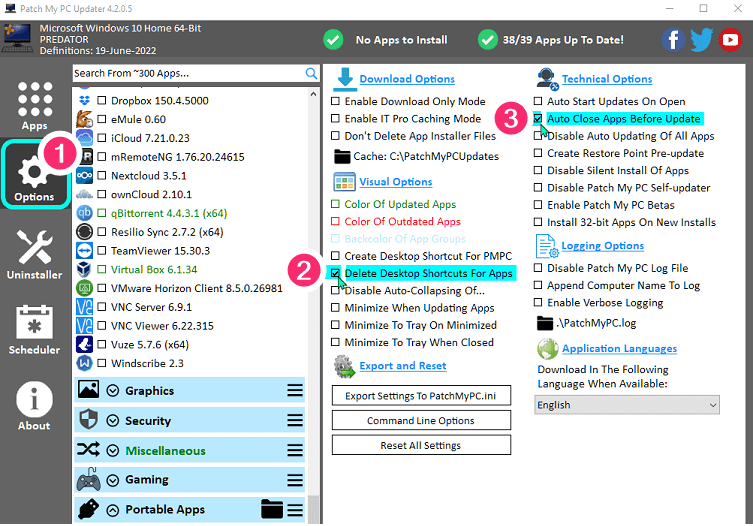This screenshot has width=753, height=526.
Task: Click the Vuze app icon
Action: (x=85, y=344)
